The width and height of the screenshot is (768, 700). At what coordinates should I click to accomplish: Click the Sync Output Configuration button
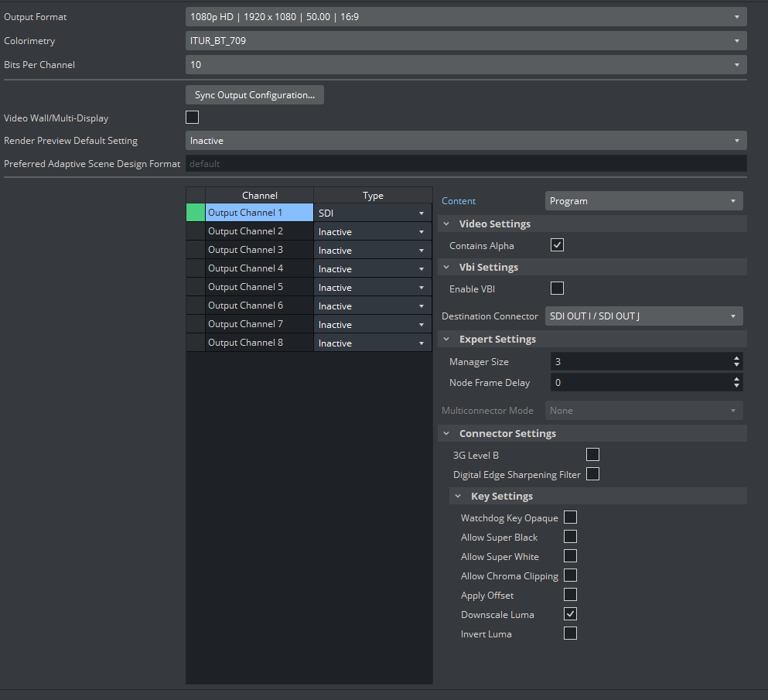[x=254, y=95]
